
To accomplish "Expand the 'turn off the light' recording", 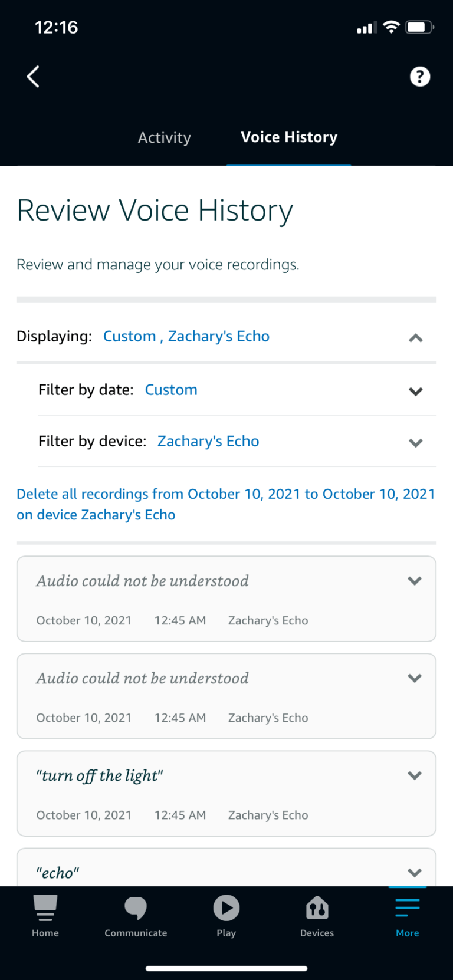I will [x=415, y=775].
